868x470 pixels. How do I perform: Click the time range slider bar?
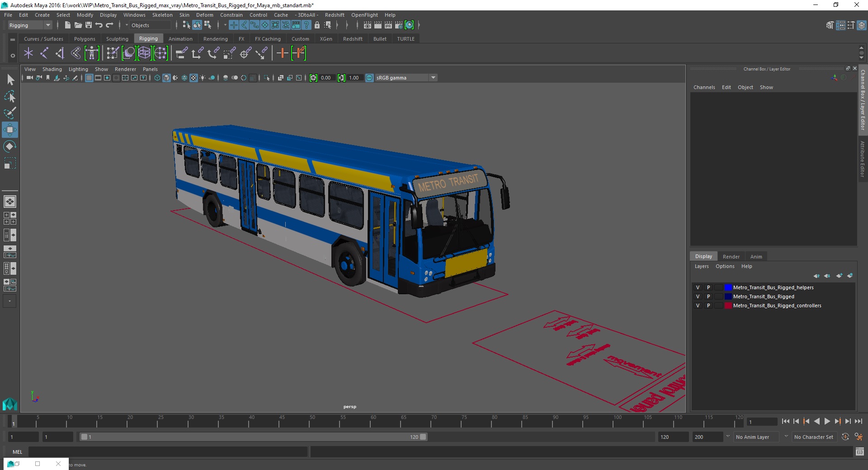pos(253,437)
